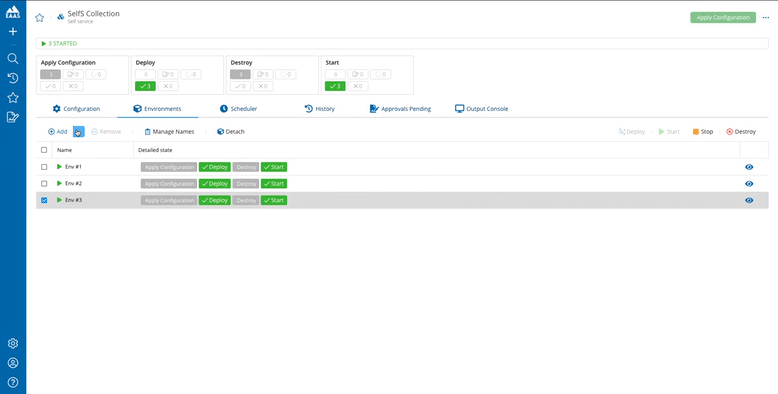
Task: Click the in-progress spinner badge in Deploy card
Action: 191,74
